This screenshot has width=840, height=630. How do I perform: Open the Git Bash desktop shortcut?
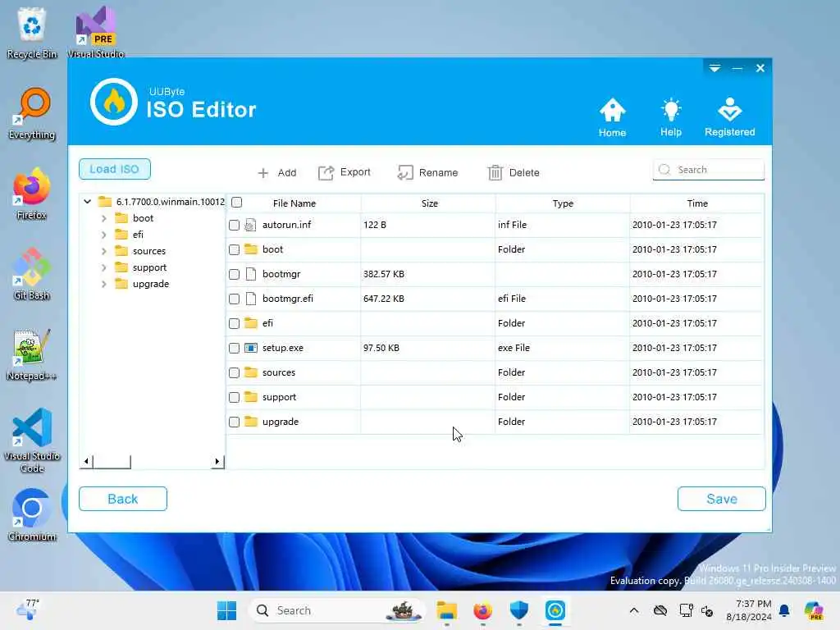click(32, 274)
